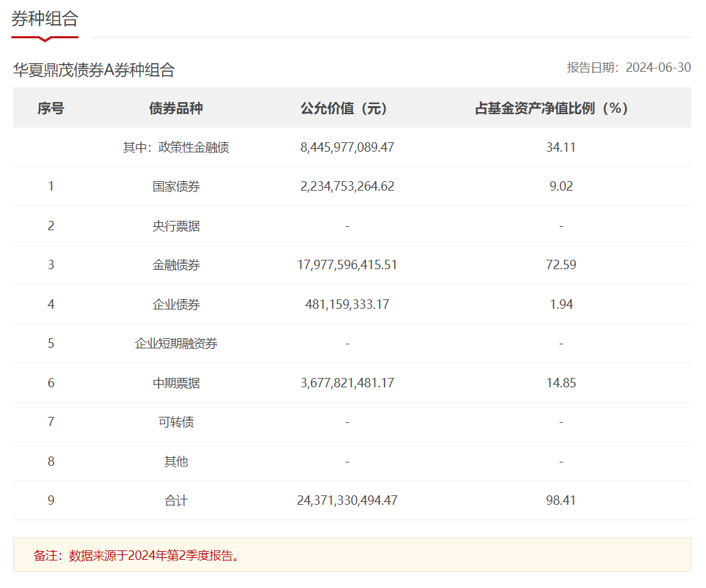706x588 pixels.
Task: Click the 华夏鼎茂债券A券种组合 table title
Action: pos(94,70)
